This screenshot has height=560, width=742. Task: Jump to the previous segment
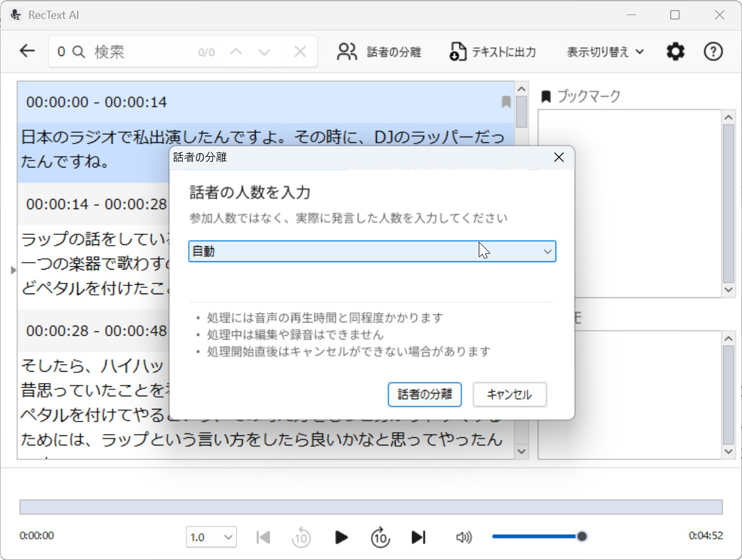(263, 537)
